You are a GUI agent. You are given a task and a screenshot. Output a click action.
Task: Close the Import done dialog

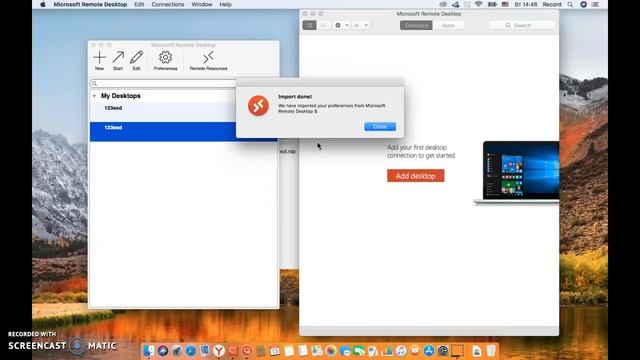coord(380,127)
